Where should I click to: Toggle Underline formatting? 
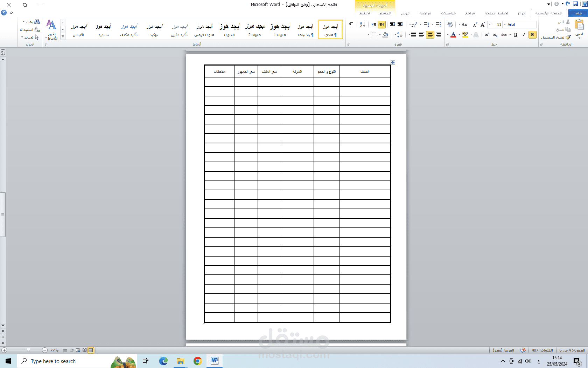516,35
